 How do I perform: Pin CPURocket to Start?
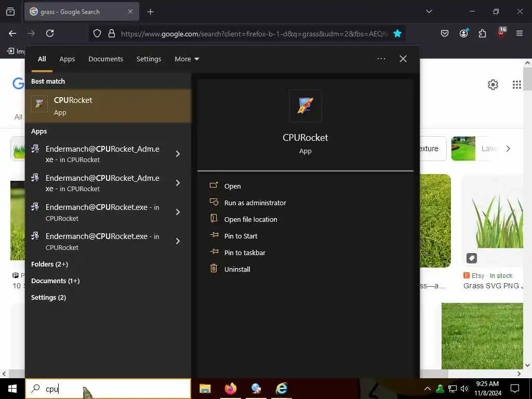coord(241,236)
